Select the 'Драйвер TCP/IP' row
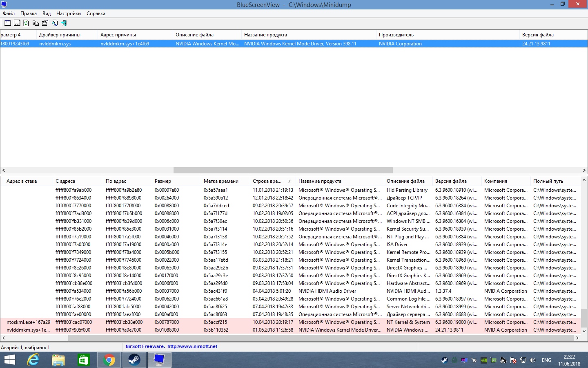Viewport: 588px width, 368px height. 290,198
